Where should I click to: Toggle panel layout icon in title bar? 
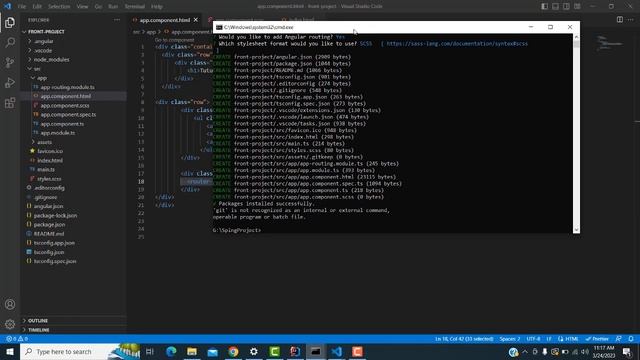click(556, 6)
